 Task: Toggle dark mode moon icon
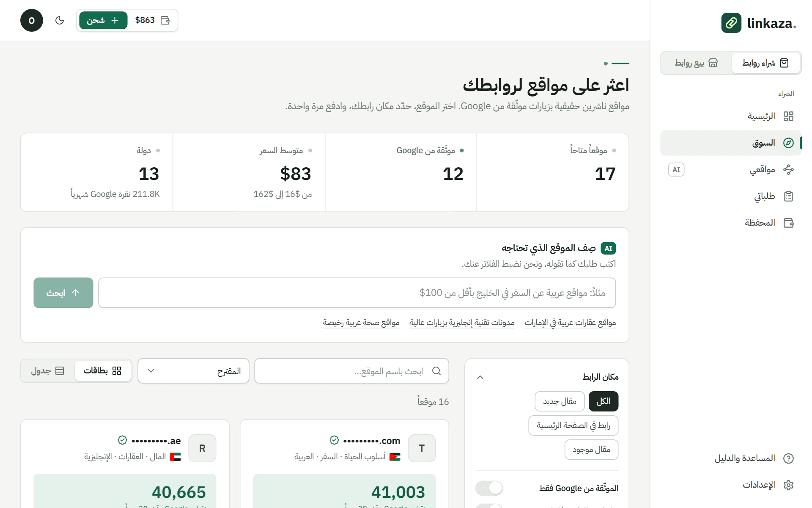click(x=60, y=20)
